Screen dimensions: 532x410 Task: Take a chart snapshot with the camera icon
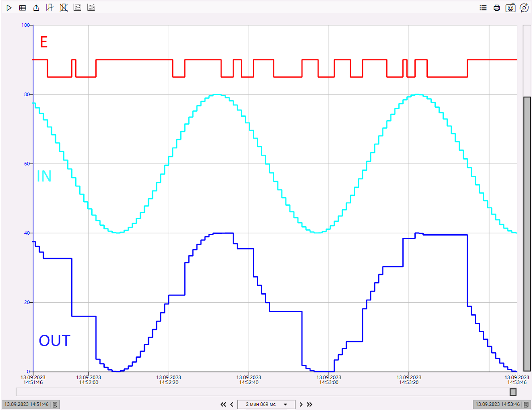(511, 8)
